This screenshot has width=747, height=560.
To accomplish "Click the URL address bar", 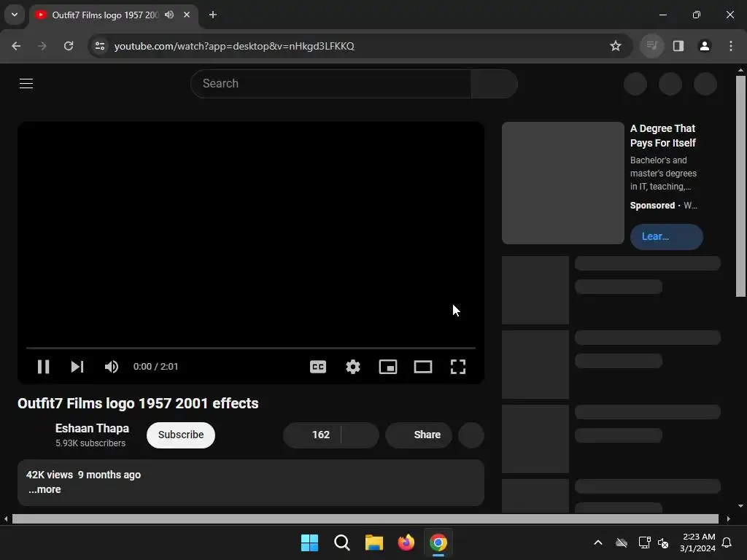I will click(357, 46).
